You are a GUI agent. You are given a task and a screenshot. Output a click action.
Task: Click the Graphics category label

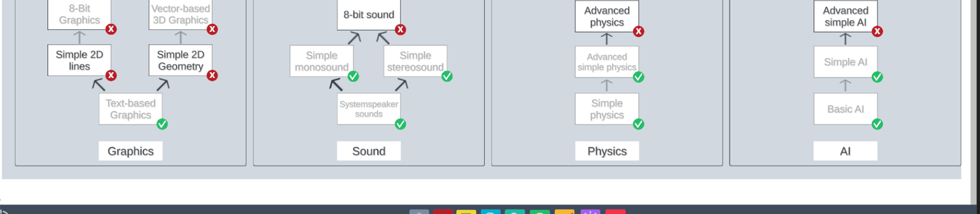pos(130,151)
